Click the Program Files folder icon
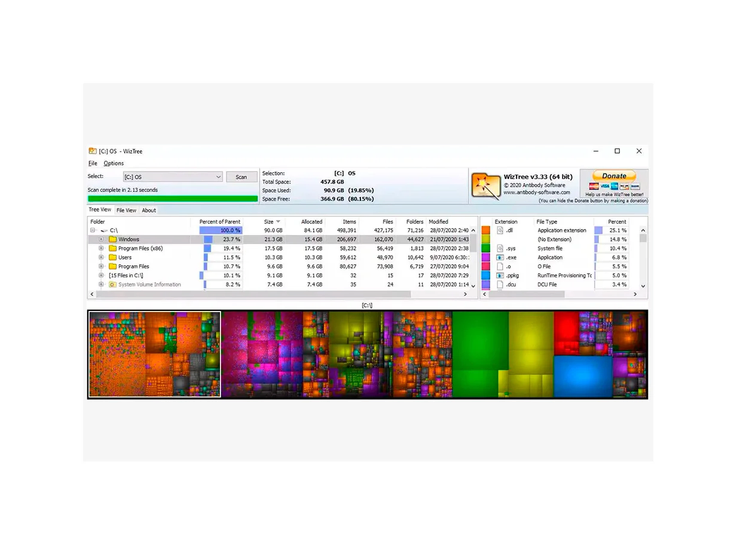The width and height of the screenshot is (740, 547). pos(113,266)
